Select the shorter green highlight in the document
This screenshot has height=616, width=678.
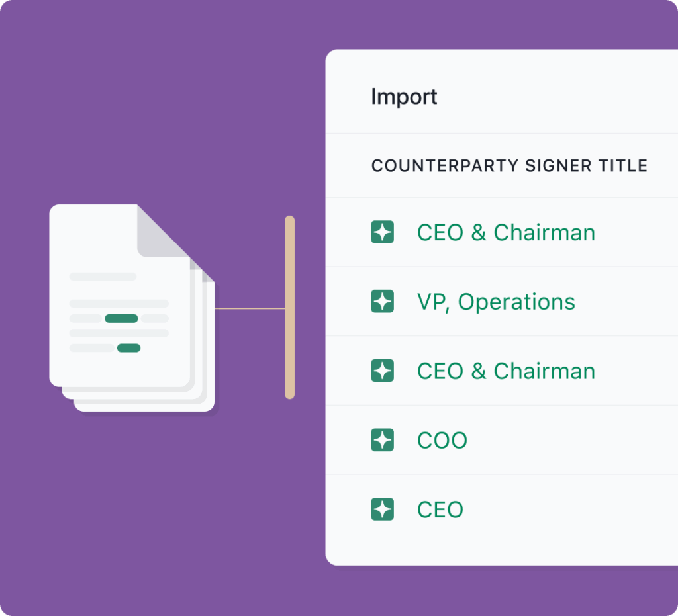click(128, 348)
